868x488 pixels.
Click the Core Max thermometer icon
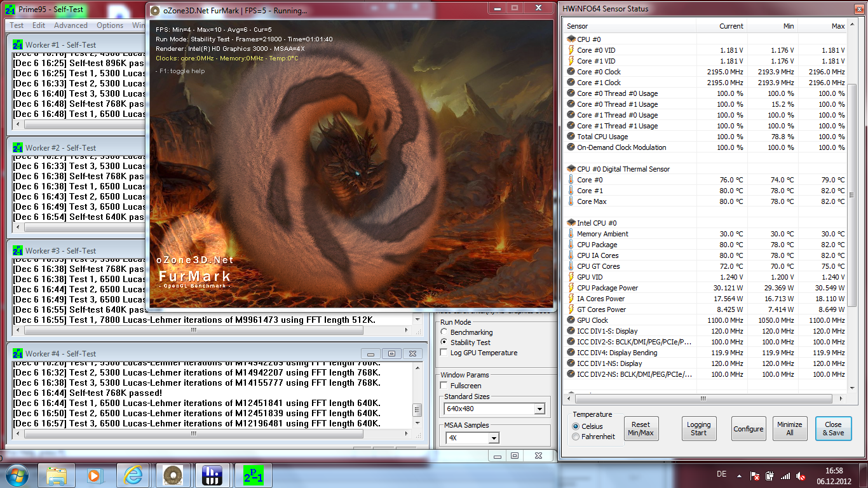click(x=571, y=201)
